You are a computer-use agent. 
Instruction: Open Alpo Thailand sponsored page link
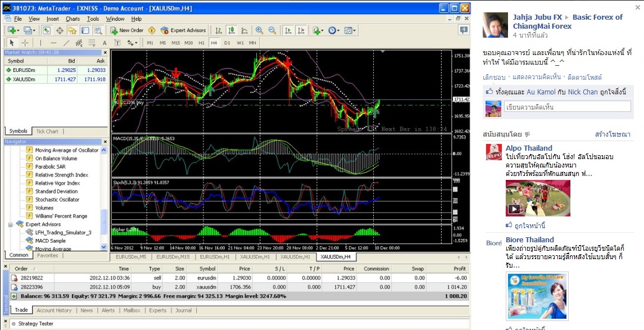529,148
